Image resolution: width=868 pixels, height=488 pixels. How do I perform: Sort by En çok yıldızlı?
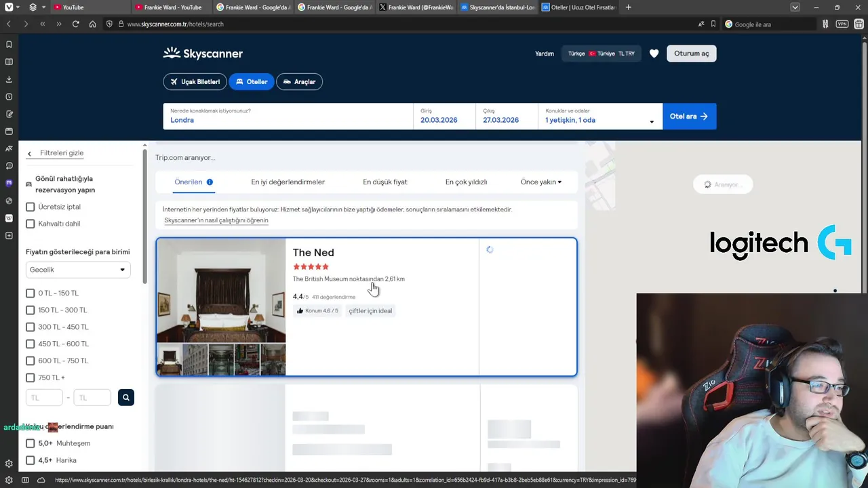pos(467,182)
